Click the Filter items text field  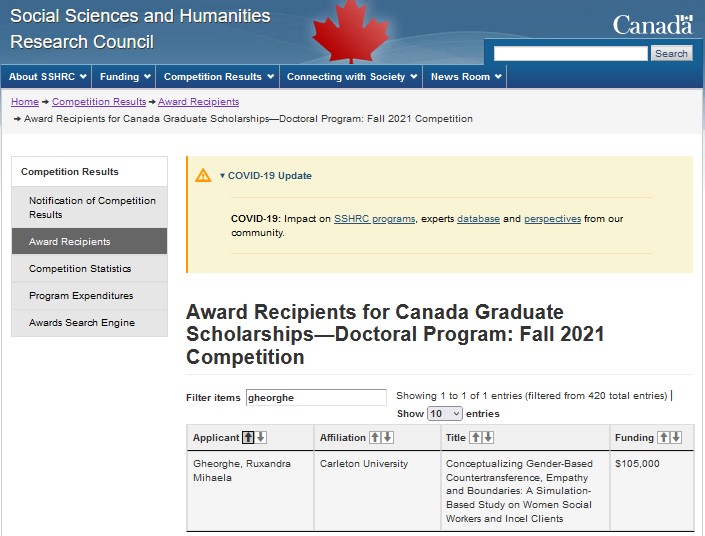[315, 397]
